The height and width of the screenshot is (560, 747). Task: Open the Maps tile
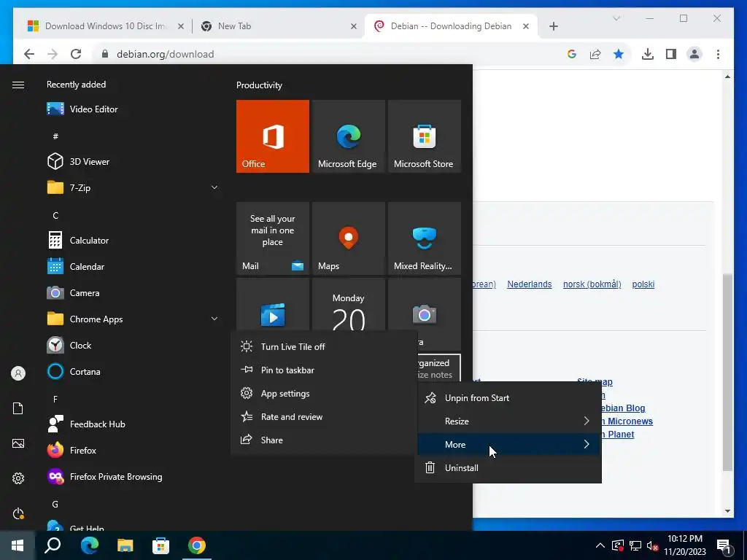[348, 238]
